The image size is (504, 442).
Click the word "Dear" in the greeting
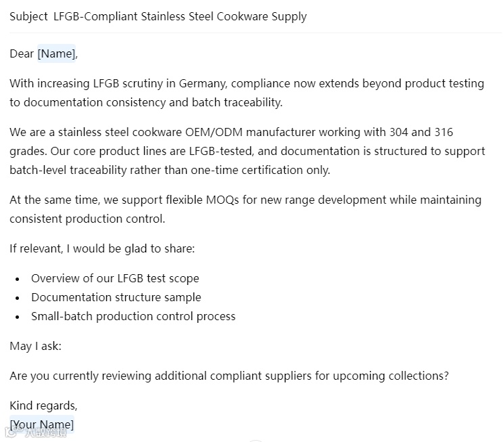22,54
